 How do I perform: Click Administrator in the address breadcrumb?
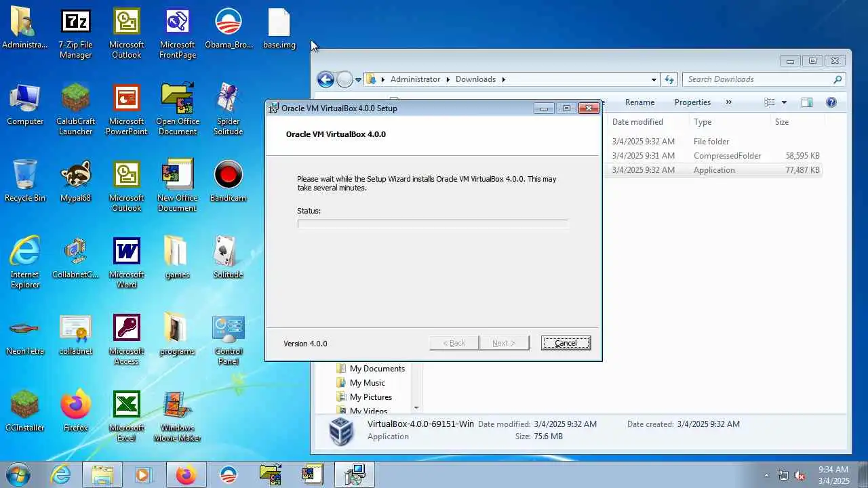point(415,79)
